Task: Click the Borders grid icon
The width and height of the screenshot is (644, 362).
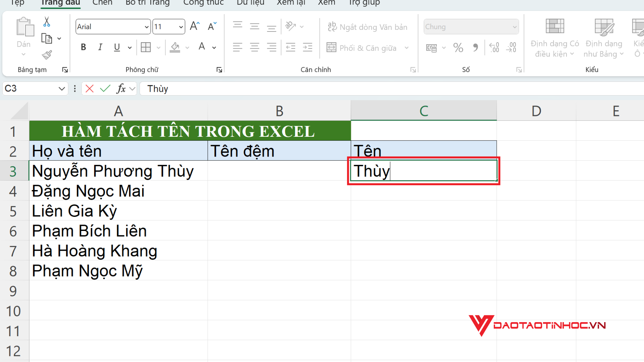Action: click(x=146, y=47)
